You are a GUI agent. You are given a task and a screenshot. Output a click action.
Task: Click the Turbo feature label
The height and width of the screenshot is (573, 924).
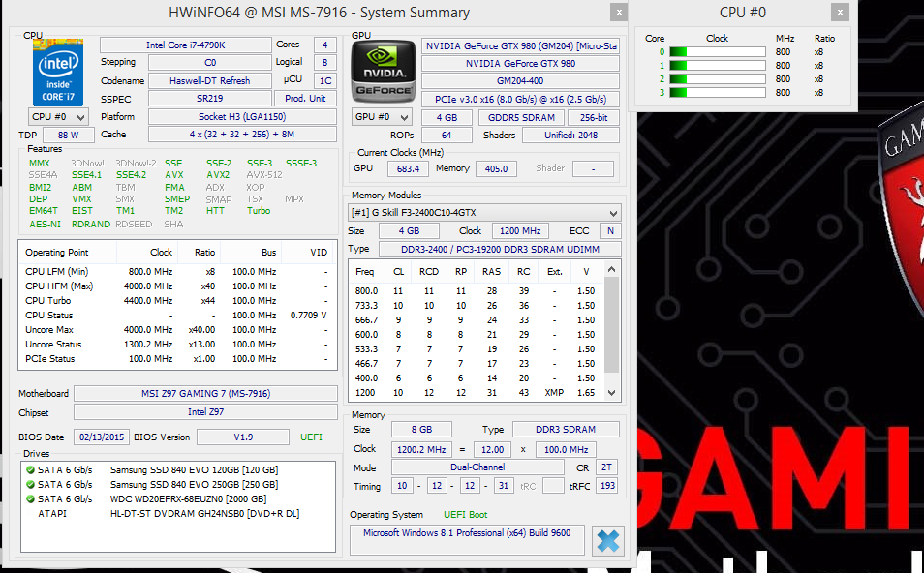(x=259, y=211)
